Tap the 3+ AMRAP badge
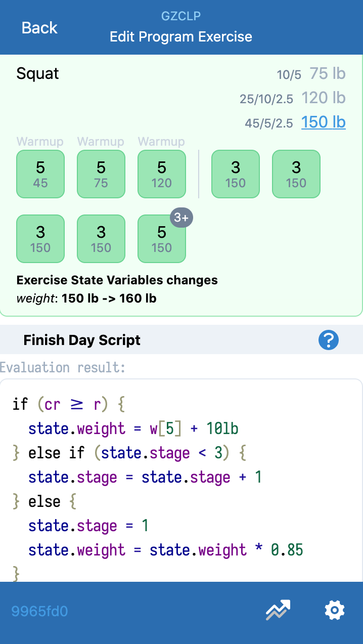Screen dimensions: 363x644 (181, 218)
